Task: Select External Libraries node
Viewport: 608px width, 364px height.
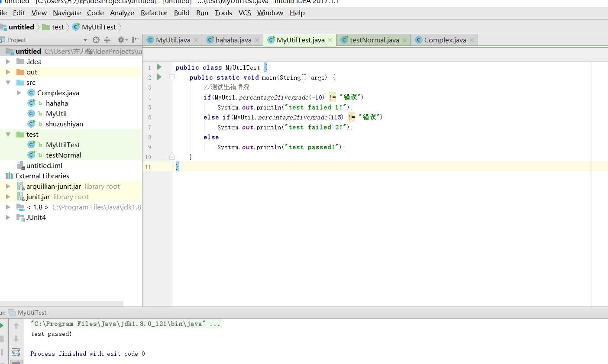Action: [x=42, y=176]
